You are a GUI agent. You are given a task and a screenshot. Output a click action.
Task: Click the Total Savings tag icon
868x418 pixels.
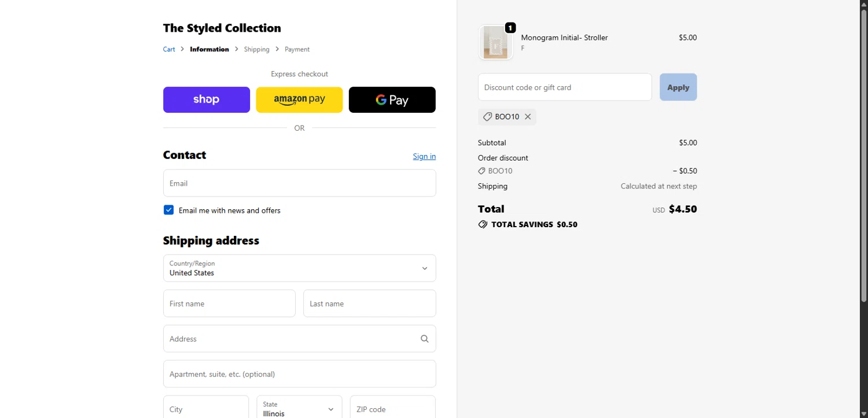coord(483,224)
